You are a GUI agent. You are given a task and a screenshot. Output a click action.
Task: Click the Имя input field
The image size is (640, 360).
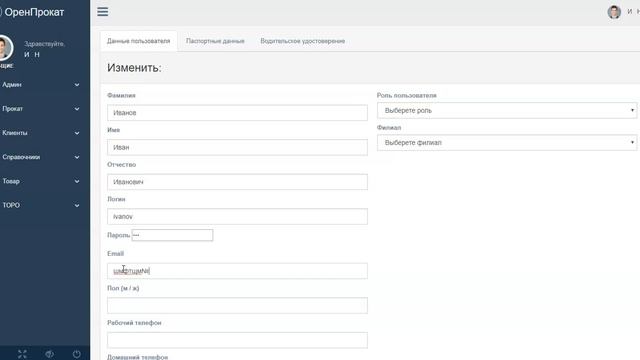pyautogui.click(x=237, y=147)
